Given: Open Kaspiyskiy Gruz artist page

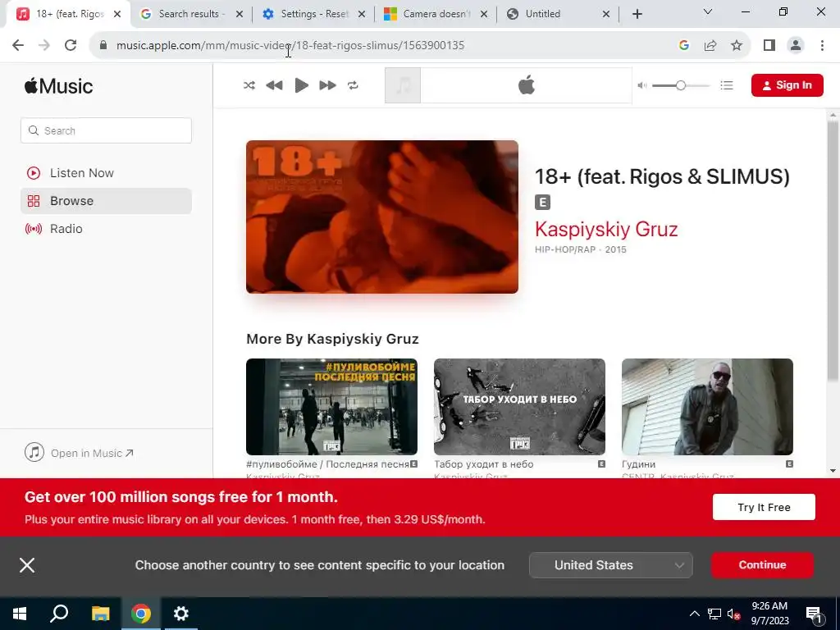Looking at the screenshot, I should click(606, 230).
